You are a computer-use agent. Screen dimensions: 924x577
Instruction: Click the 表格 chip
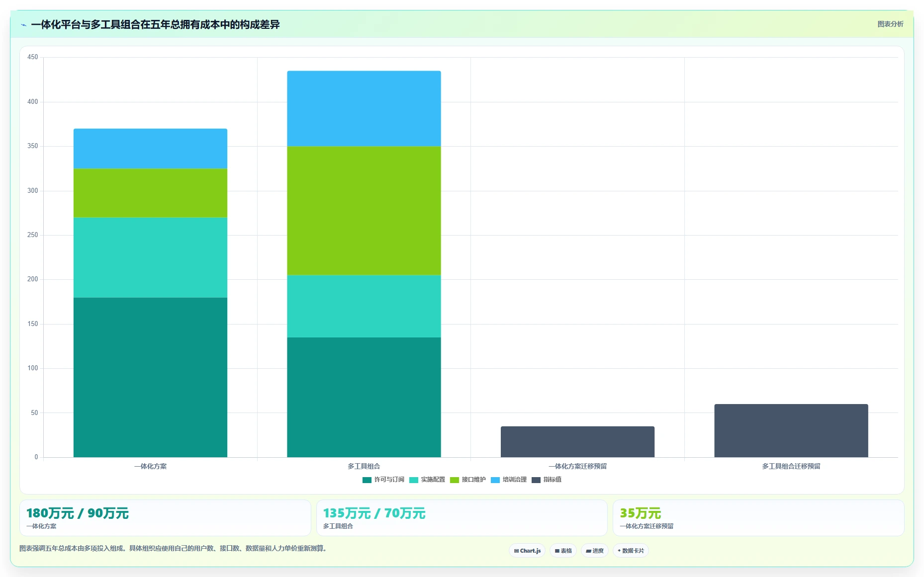pyautogui.click(x=563, y=551)
